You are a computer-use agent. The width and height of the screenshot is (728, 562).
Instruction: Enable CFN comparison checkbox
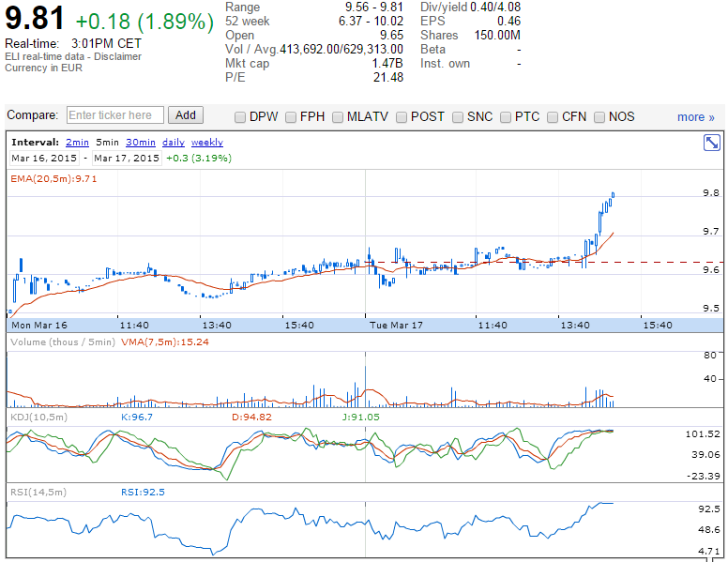pyautogui.click(x=553, y=117)
